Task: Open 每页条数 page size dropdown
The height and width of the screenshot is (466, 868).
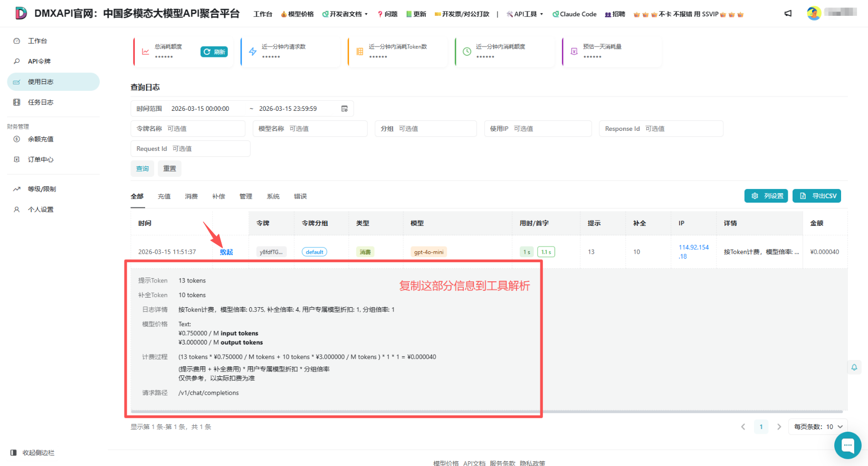Action: tap(818, 427)
